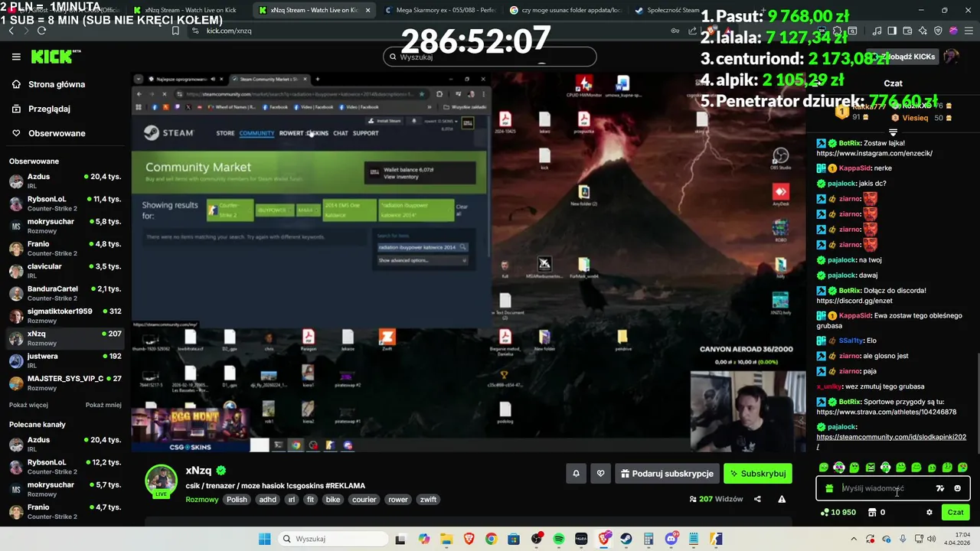Select the Polish tag
The width and height of the screenshot is (980, 551).
[237, 500]
